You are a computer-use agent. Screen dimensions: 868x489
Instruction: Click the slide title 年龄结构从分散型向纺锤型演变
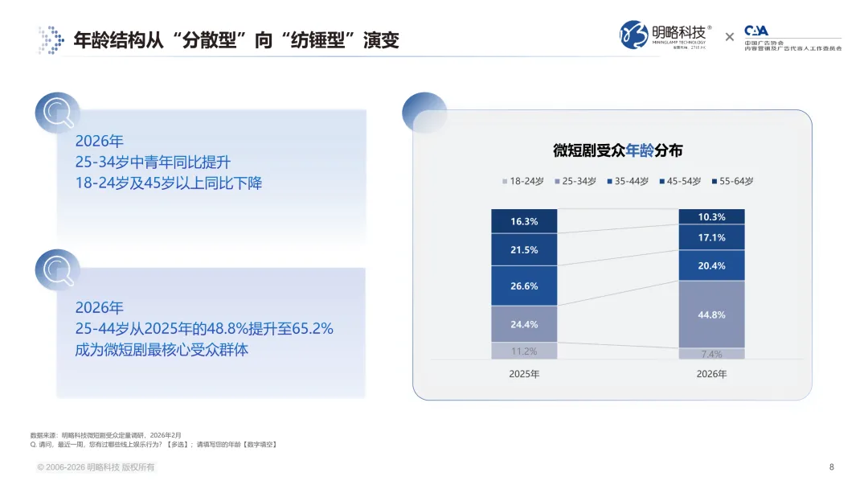(236, 40)
